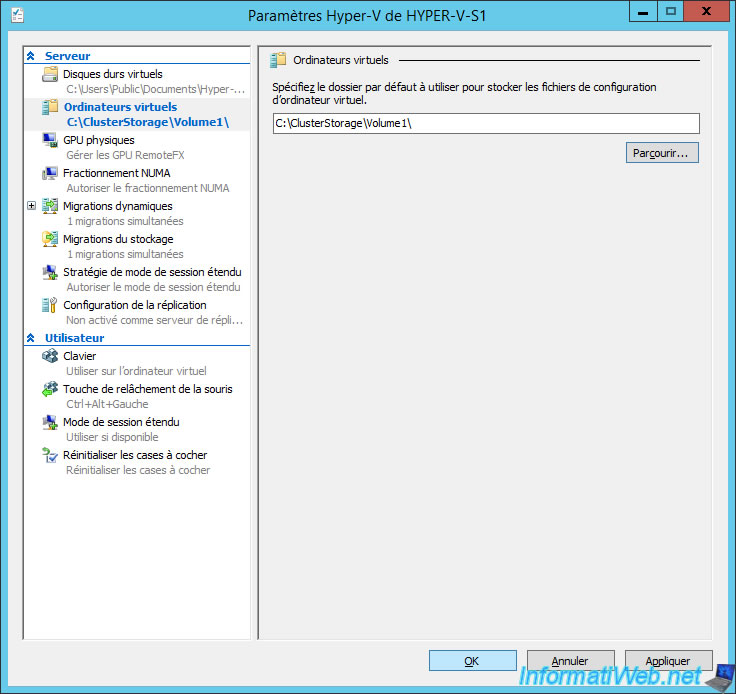Click the Annuler button
Image resolution: width=736 pixels, height=694 pixels.
(570, 661)
